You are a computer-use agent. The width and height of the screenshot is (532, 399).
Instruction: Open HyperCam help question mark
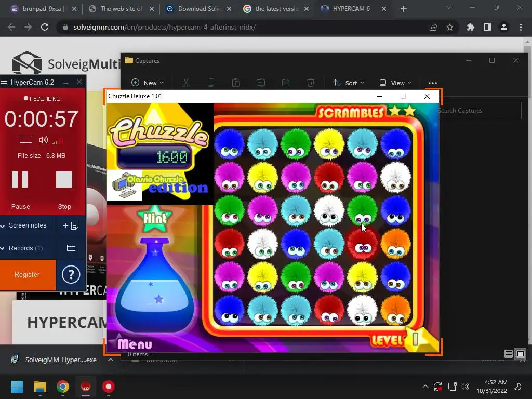pyautogui.click(x=71, y=274)
